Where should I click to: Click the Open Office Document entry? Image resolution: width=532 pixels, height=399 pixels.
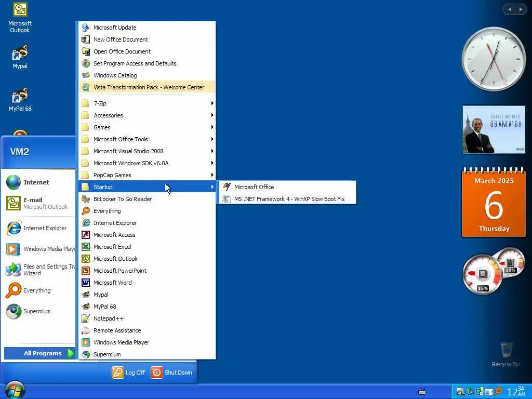click(x=147, y=51)
